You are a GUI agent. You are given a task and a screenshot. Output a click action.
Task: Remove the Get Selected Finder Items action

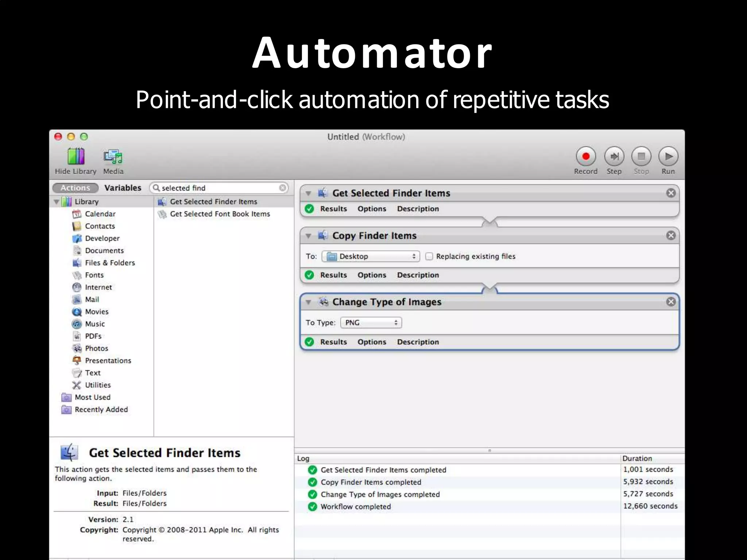pos(671,193)
